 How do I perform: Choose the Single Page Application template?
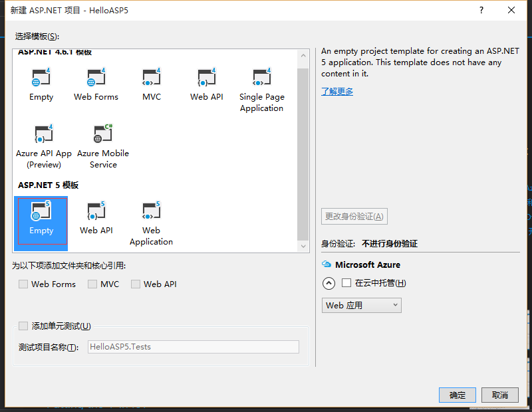(261, 90)
